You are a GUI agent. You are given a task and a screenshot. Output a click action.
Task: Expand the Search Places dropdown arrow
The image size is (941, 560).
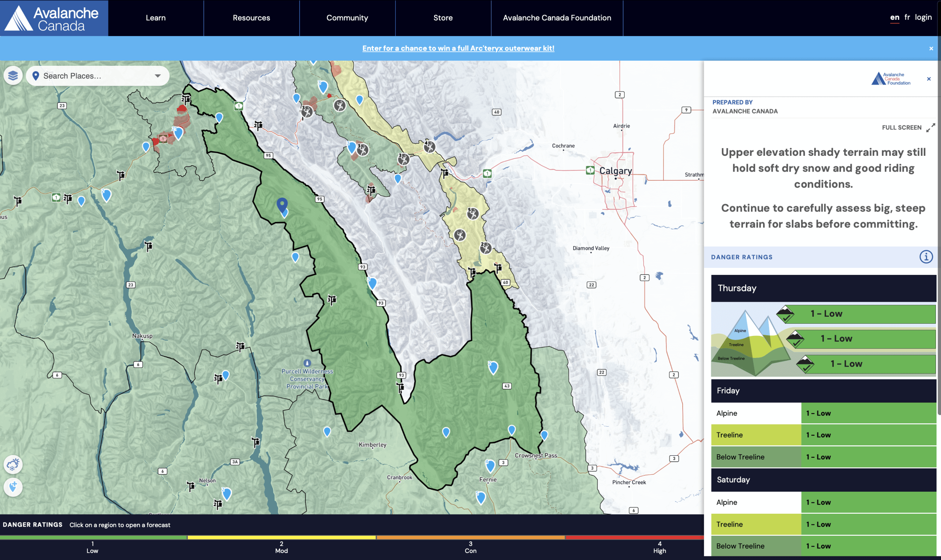pyautogui.click(x=158, y=76)
